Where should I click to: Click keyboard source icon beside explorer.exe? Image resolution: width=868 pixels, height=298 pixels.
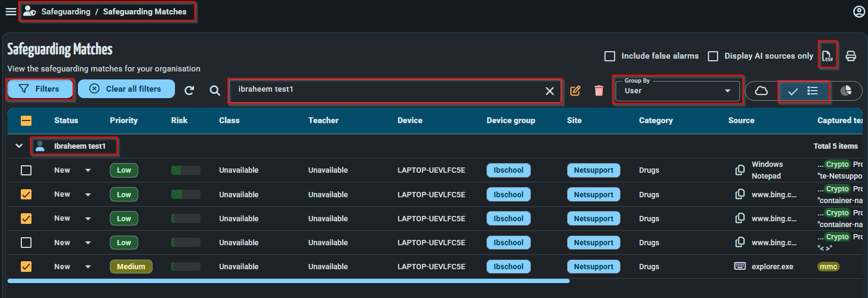click(x=740, y=266)
